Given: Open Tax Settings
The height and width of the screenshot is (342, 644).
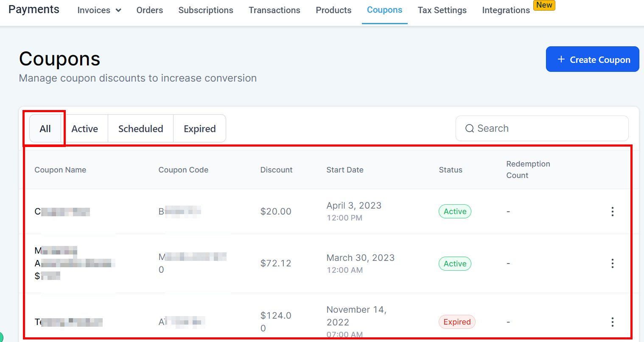Looking at the screenshot, I should [x=442, y=10].
